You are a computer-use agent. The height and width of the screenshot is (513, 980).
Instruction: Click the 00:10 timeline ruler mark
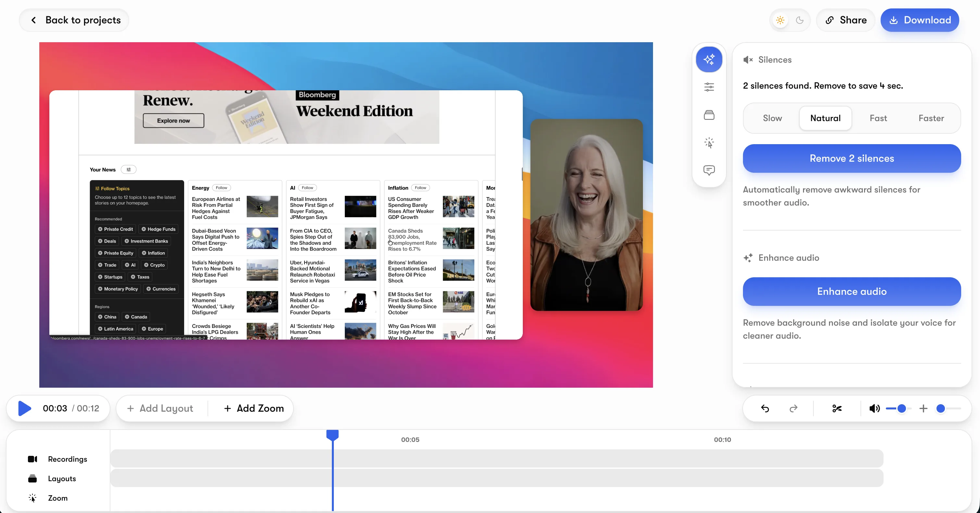722,440
